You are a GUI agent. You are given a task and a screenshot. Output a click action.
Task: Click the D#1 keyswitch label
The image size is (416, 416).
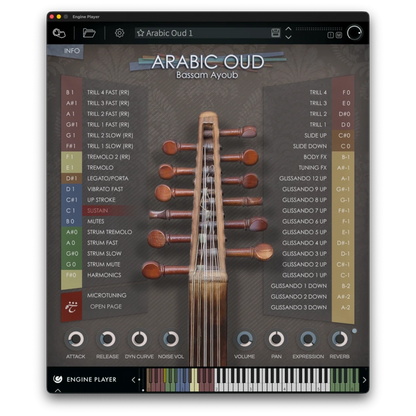(x=71, y=178)
